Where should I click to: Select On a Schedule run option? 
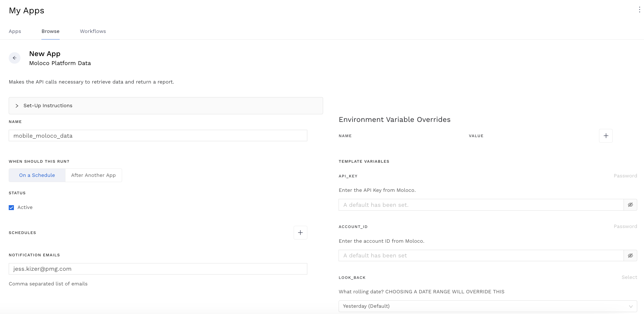(37, 175)
